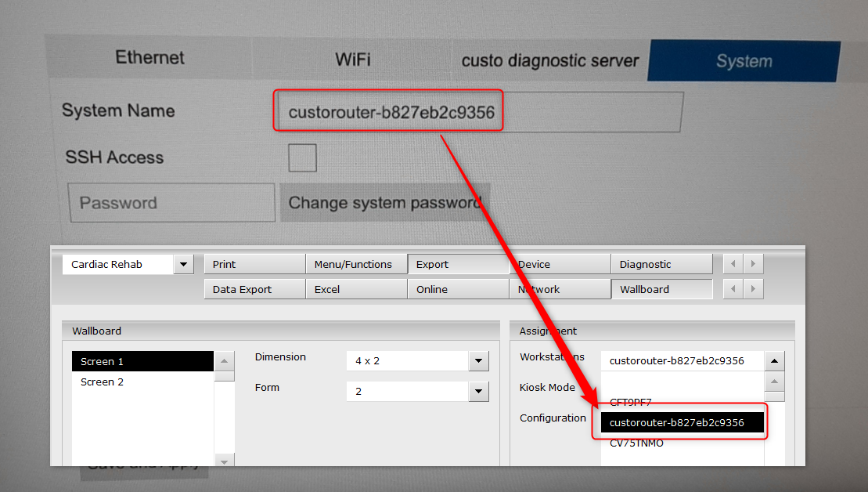The image size is (868, 492).
Task: Click the Wallboard screen list scroll-up arrow
Action: coord(224,360)
